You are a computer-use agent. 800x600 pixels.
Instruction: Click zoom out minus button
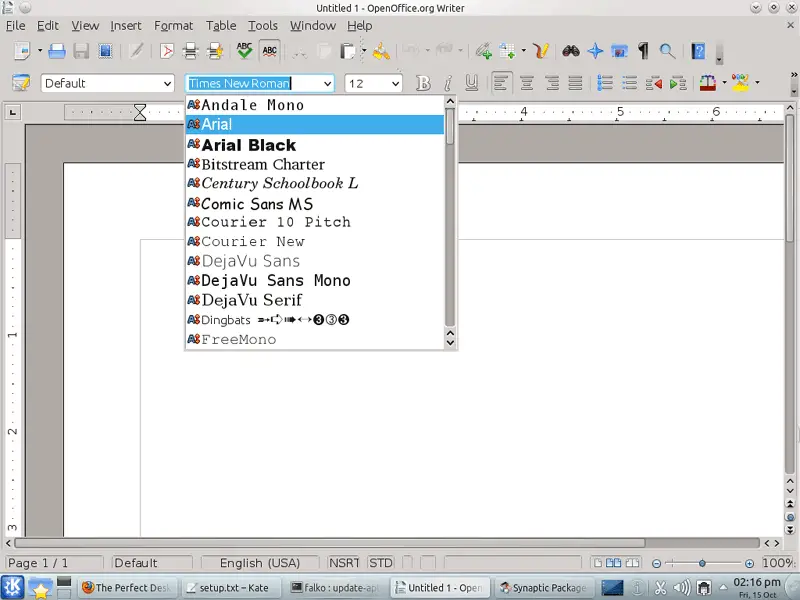(x=657, y=563)
